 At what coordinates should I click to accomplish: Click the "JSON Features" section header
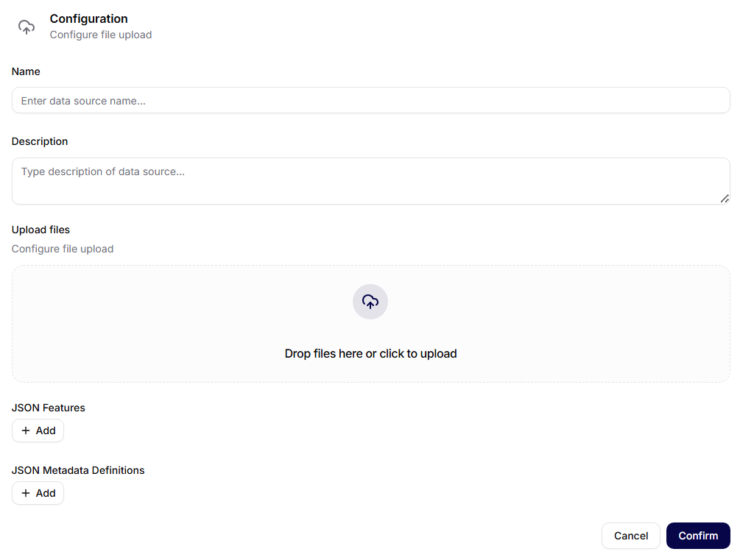click(x=48, y=408)
